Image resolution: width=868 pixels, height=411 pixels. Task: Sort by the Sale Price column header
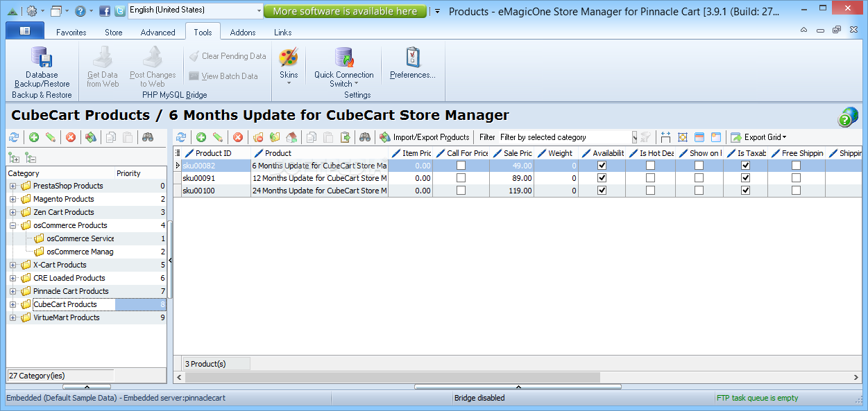(x=513, y=153)
